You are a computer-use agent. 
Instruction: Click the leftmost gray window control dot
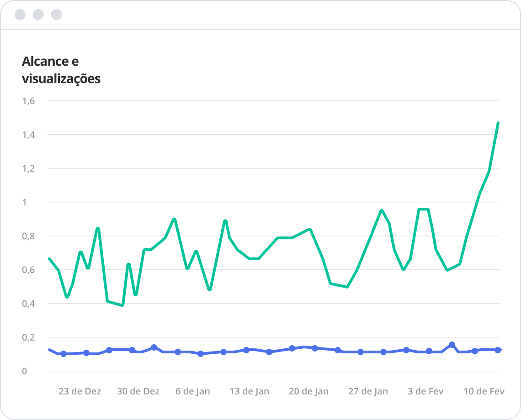coord(20,15)
